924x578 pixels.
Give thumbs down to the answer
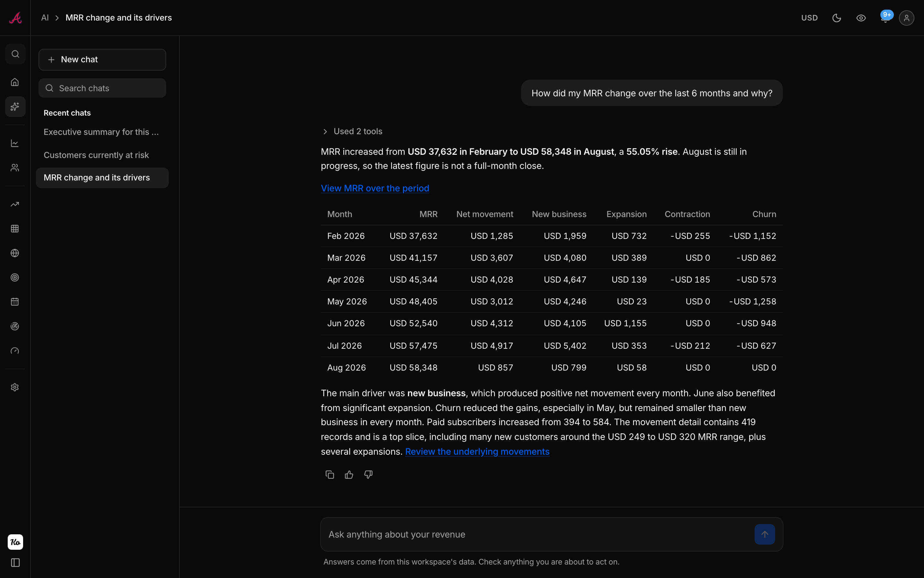[368, 475]
